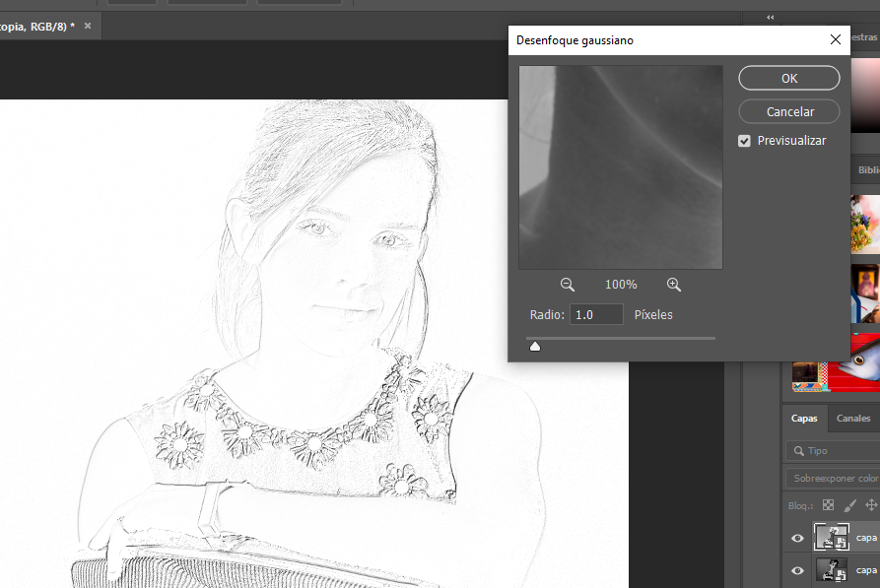Open the first library image thumbnail
This screenshot has height=588, width=880.
click(x=865, y=223)
